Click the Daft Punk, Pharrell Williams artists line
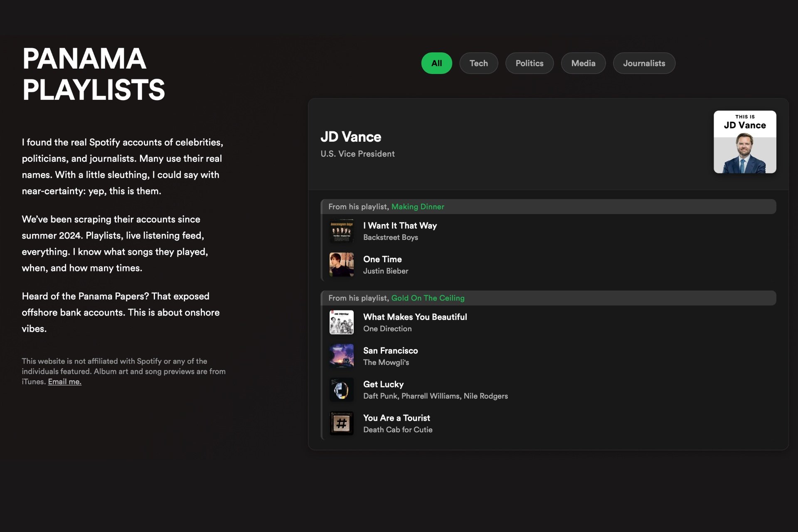Viewport: 798px width, 532px height. pyautogui.click(x=435, y=396)
